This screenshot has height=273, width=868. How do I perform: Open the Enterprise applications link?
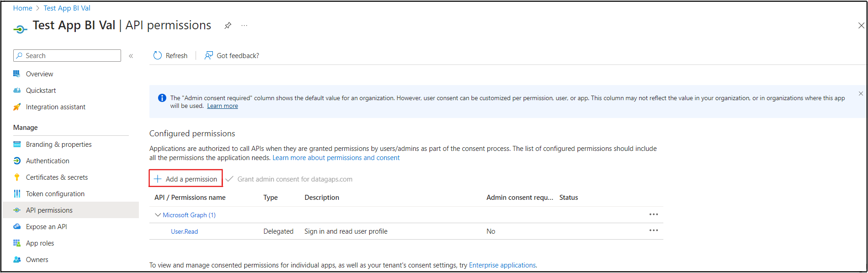click(x=502, y=265)
